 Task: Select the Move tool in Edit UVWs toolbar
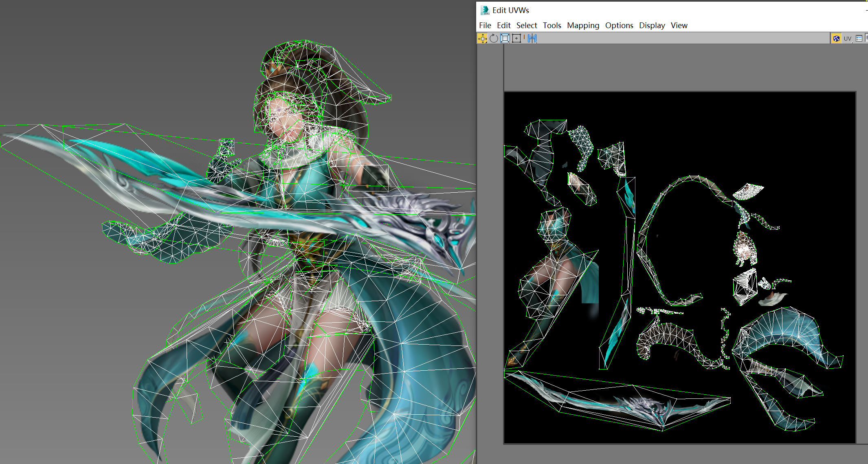tap(482, 38)
